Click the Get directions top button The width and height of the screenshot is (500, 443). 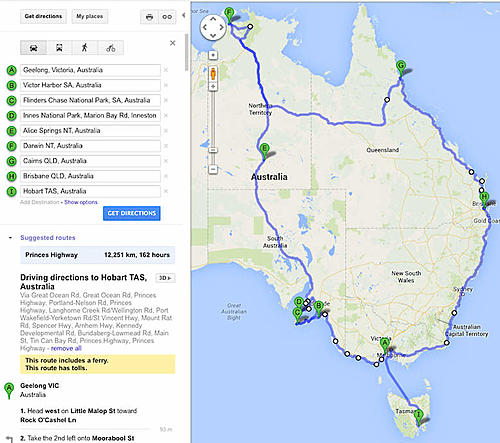click(x=43, y=16)
